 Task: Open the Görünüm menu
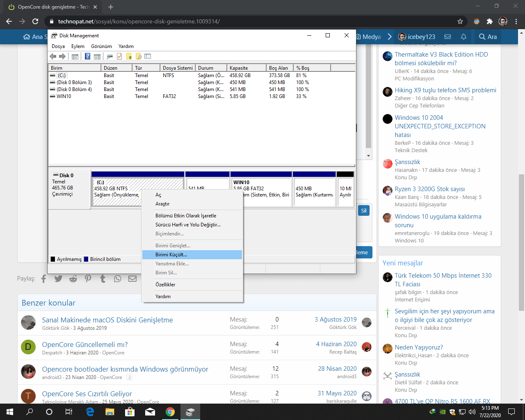(101, 46)
